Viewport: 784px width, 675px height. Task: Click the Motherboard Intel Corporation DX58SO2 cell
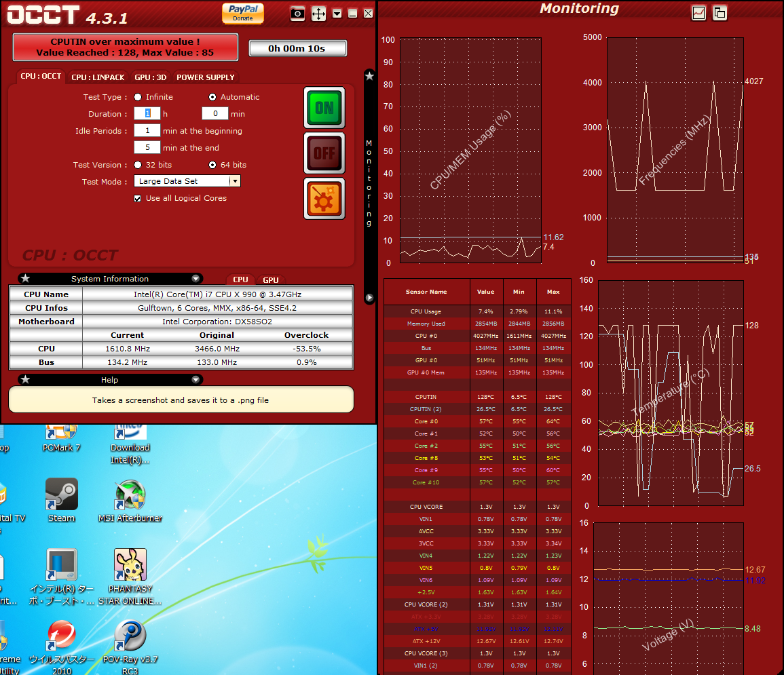pos(217,322)
